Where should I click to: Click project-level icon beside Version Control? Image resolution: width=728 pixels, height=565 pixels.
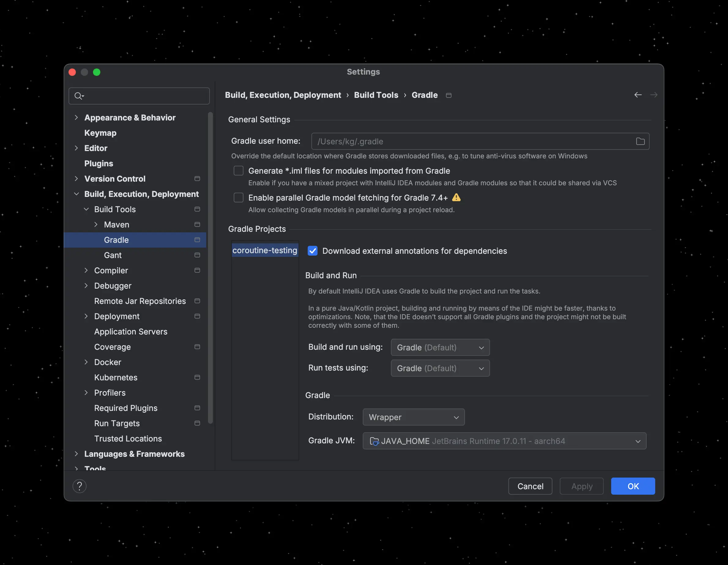(x=197, y=179)
